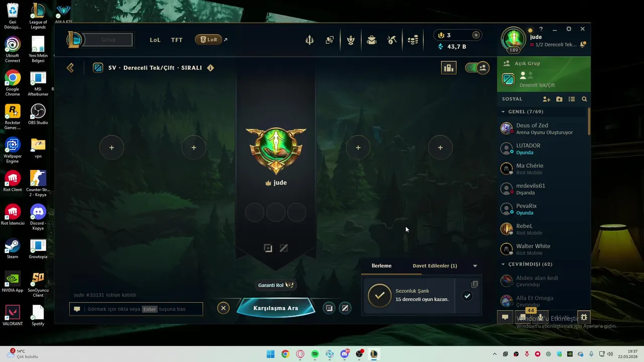Click the second invite slot plus
Image resolution: width=644 pixels, height=362 pixels.
click(194, 147)
